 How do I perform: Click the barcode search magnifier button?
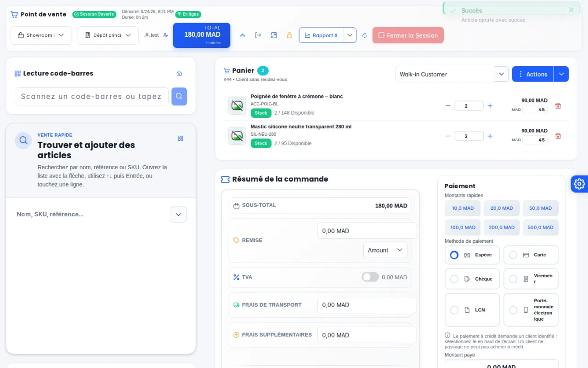[x=179, y=97]
